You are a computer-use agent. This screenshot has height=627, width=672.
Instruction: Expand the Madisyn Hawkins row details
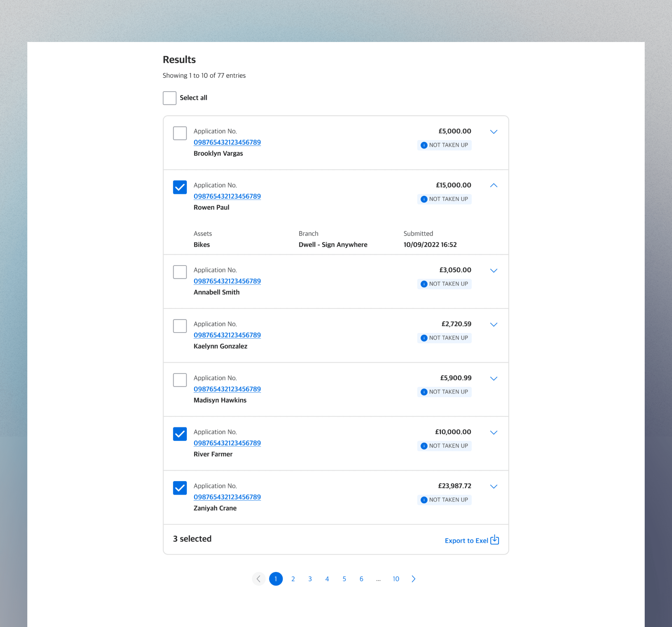pyautogui.click(x=493, y=379)
